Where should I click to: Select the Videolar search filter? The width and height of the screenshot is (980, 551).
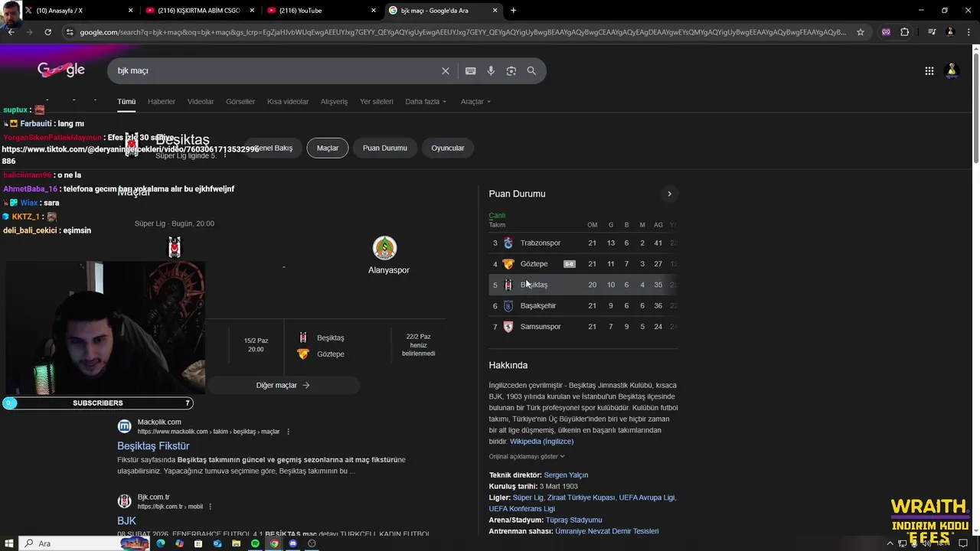201,101
